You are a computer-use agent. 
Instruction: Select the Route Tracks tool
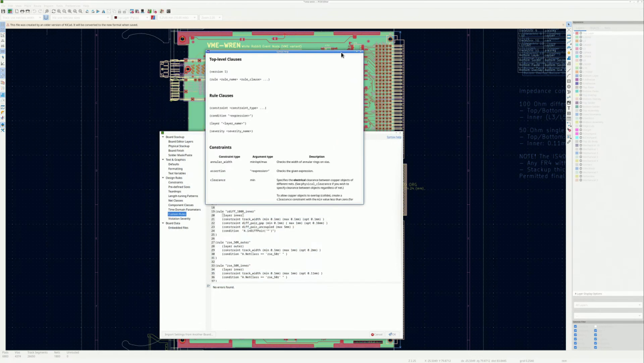coord(569,42)
